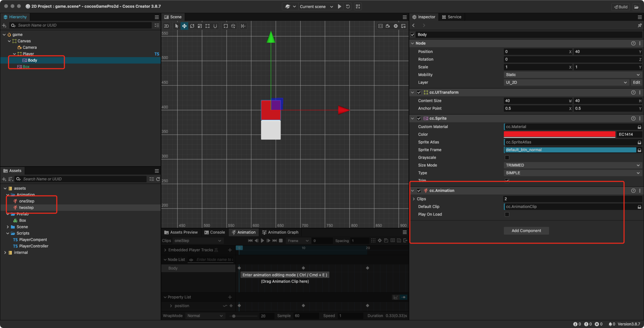
Task: Click the Add Component button
Action: point(526,230)
